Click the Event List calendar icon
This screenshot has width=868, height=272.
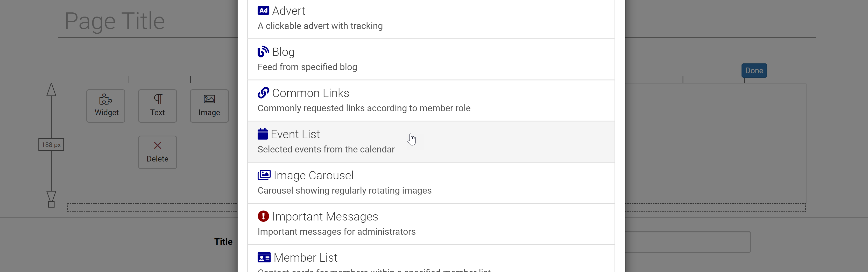263,134
